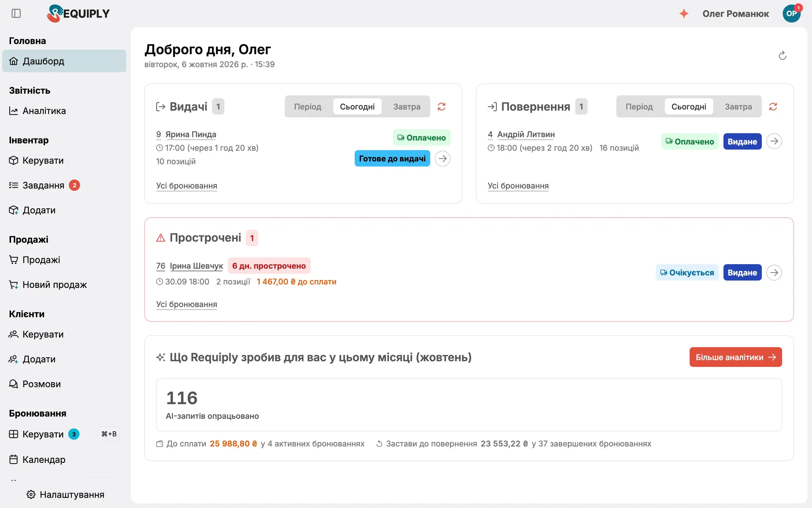812x508 pixels.
Task: Open Додати under Інвентар
Action: tap(64, 210)
